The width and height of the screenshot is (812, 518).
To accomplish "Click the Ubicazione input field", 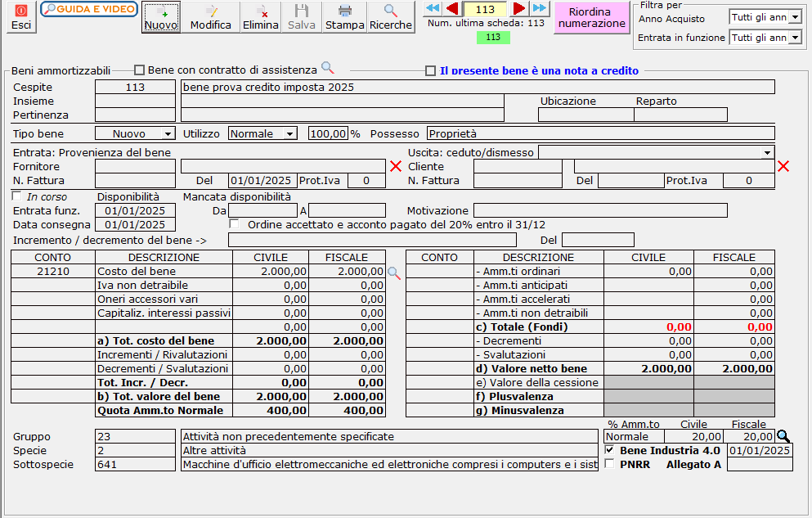I will 585,115.
